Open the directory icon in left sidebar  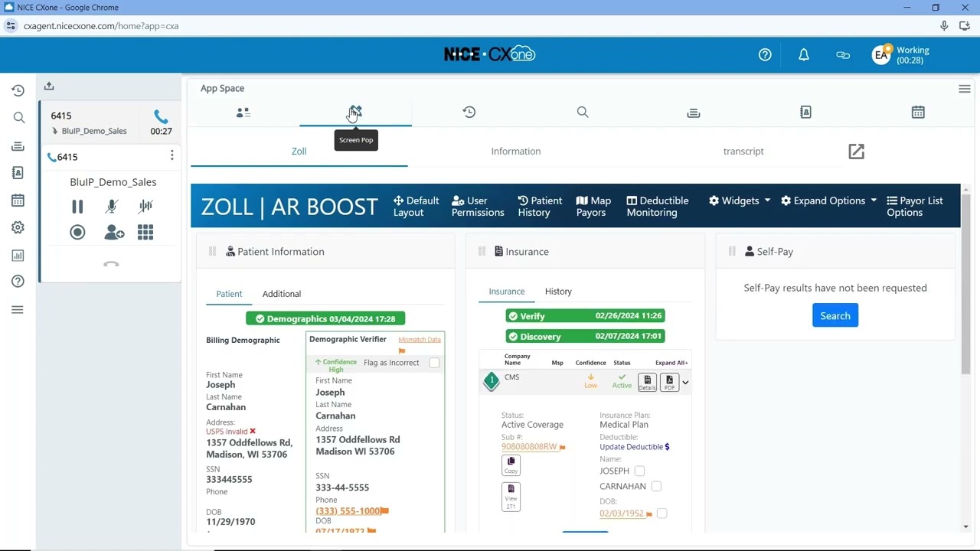click(x=18, y=173)
